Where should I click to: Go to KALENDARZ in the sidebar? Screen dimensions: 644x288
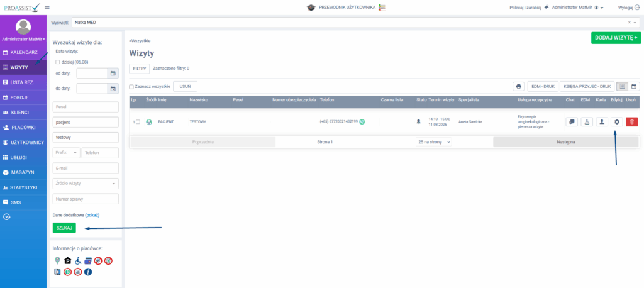pyautogui.click(x=23, y=52)
